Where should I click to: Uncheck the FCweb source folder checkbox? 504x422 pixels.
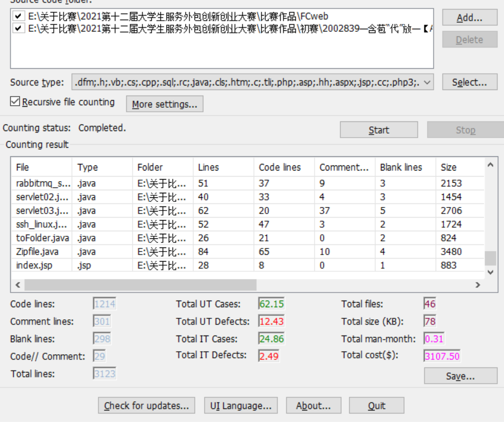tap(18, 16)
